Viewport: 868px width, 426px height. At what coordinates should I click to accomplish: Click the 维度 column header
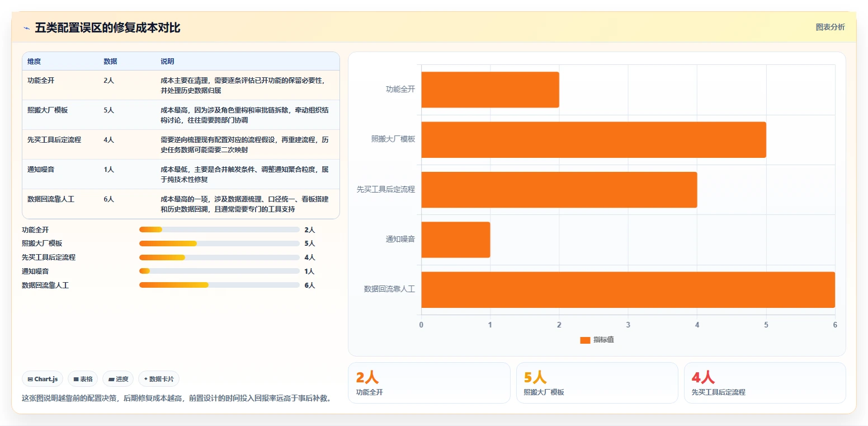point(34,61)
